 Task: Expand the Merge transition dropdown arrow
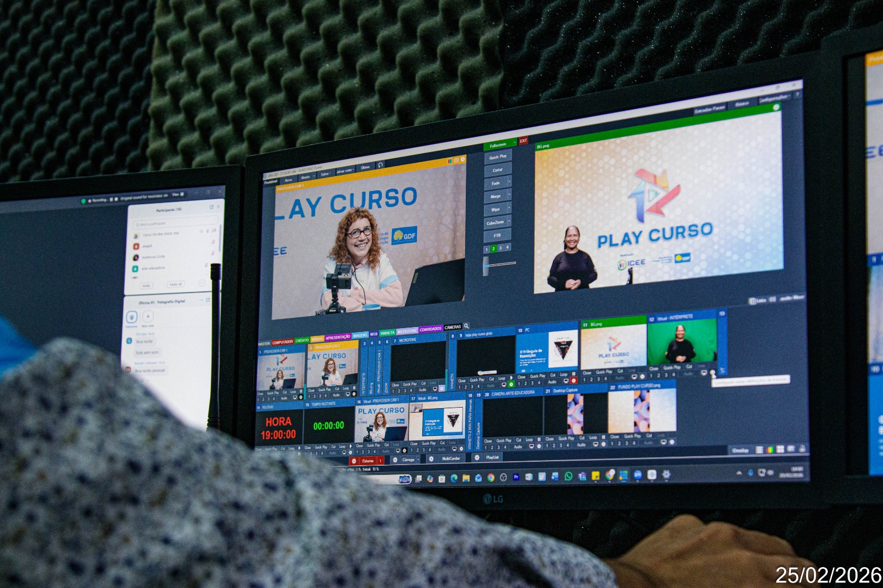(x=509, y=195)
